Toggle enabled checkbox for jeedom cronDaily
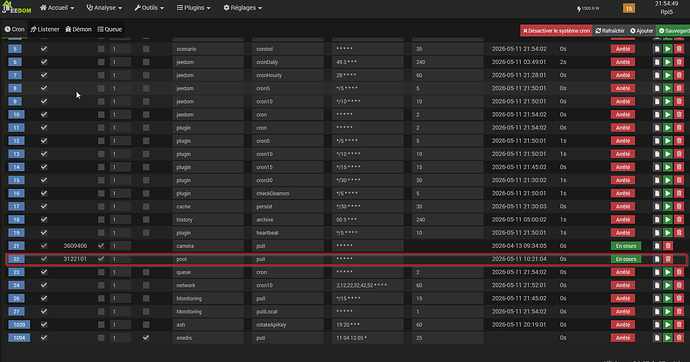 click(44, 62)
